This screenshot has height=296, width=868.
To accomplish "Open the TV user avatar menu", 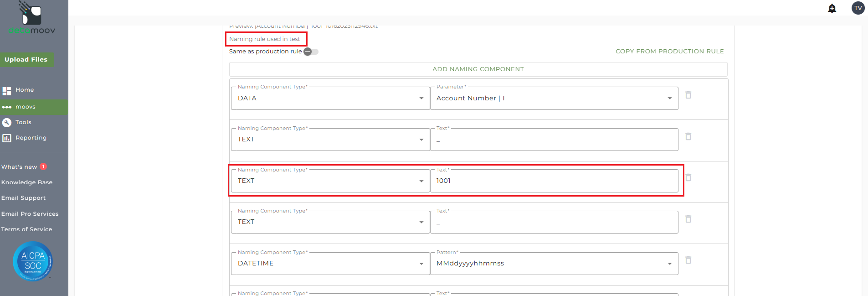I will [858, 8].
